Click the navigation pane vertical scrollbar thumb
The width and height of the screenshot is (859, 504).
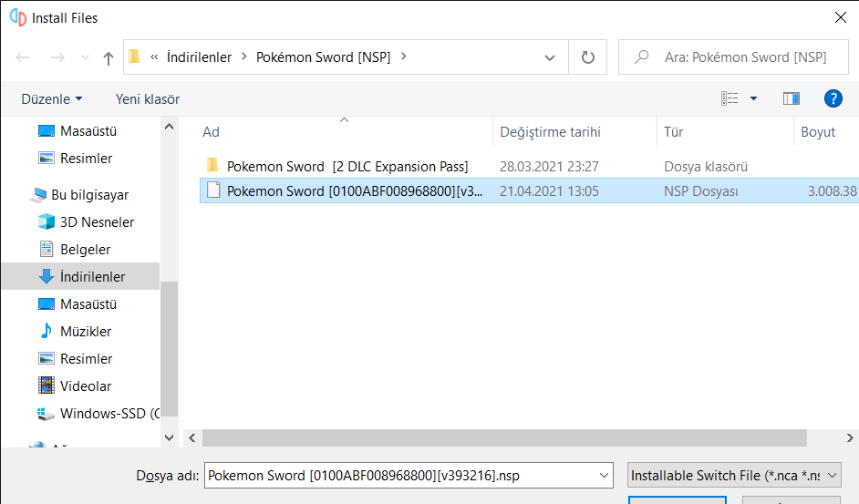tap(170, 349)
